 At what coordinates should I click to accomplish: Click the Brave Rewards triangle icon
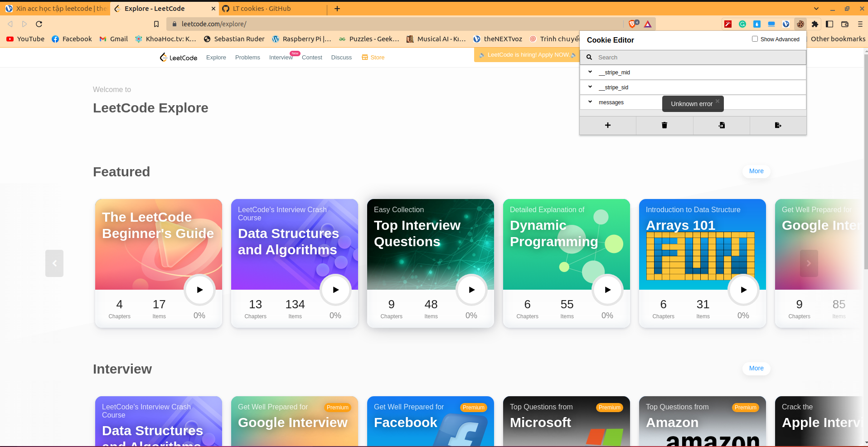648,24
